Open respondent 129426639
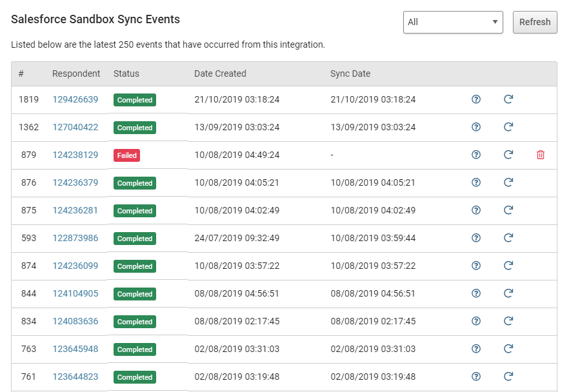The height and width of the screenshot is (392, 571). [x=75, y=99]
